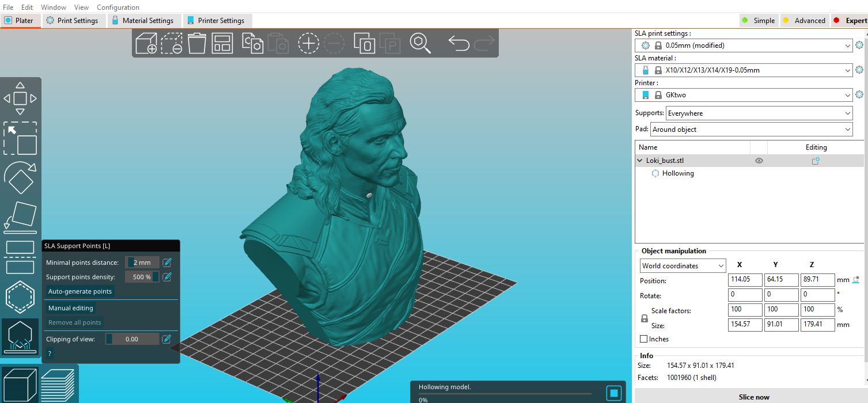868x403 pixels.
Task: Toggle visibility eye for Loki_bust.stl
Action: pyautogui.click(x=759, y=161)
